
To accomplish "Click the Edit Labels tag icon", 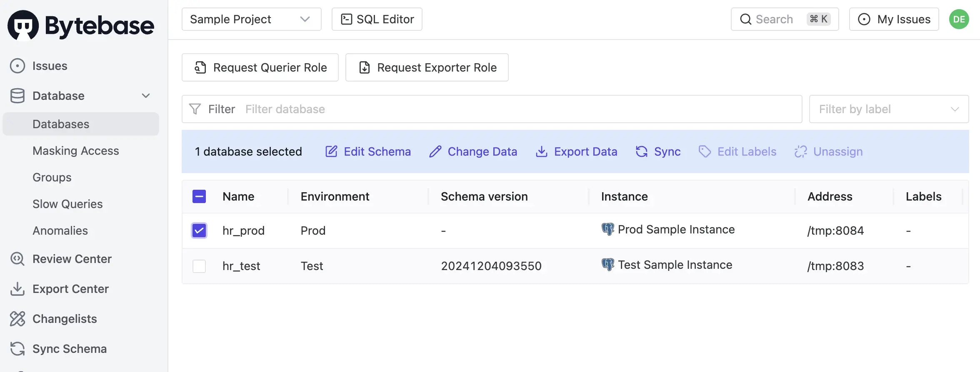I will pos(705,151).
